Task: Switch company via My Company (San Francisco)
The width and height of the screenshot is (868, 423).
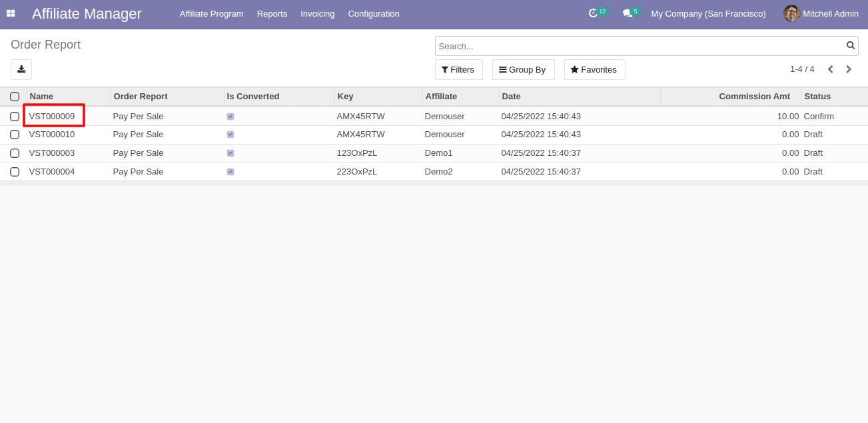Action: tap(708, 14)
